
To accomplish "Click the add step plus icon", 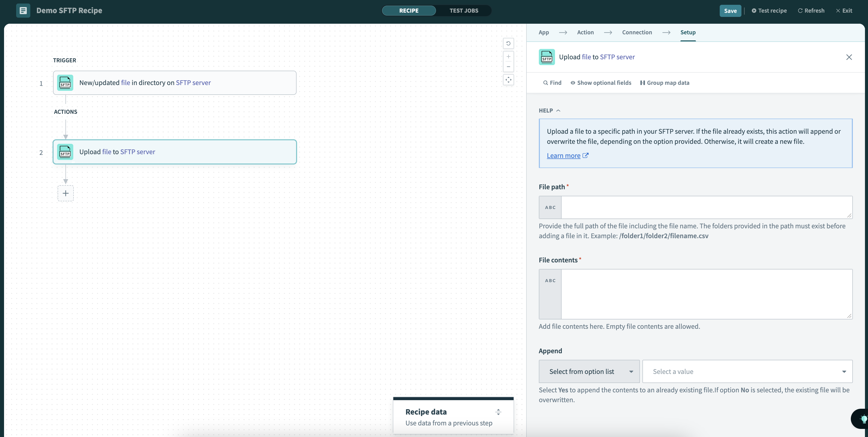I will tap(65, 193).
